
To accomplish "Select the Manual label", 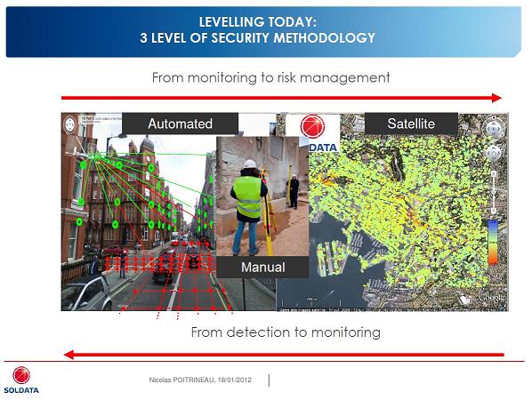I will 263,268.
